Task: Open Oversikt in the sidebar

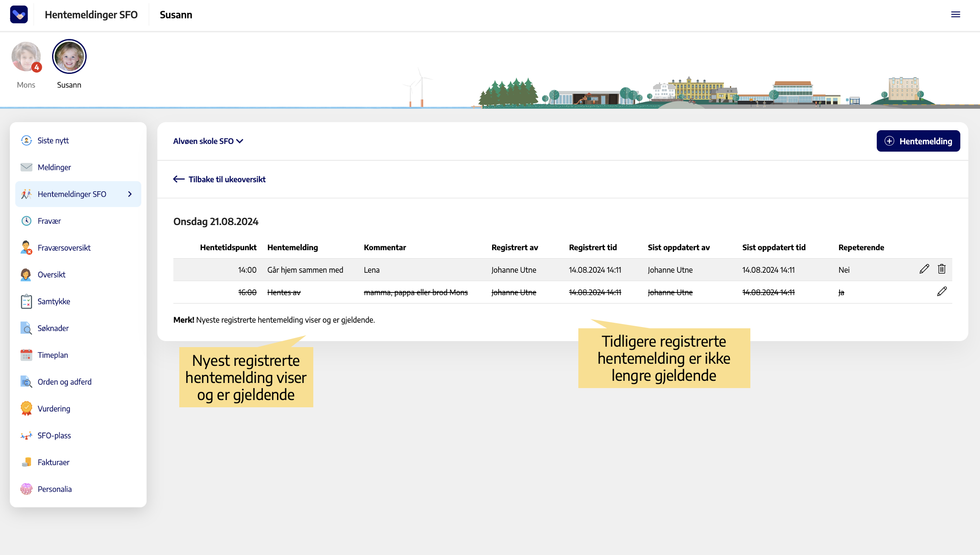Action: [x=78, y=275]
